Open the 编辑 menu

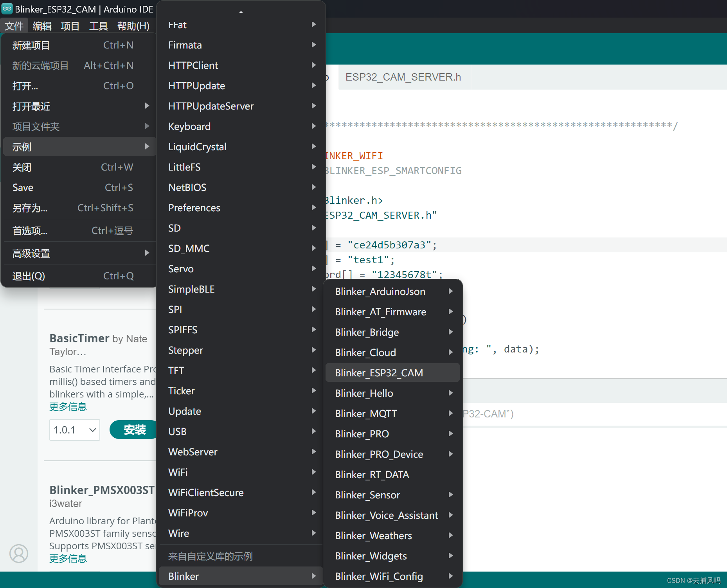tap(42, 26)
